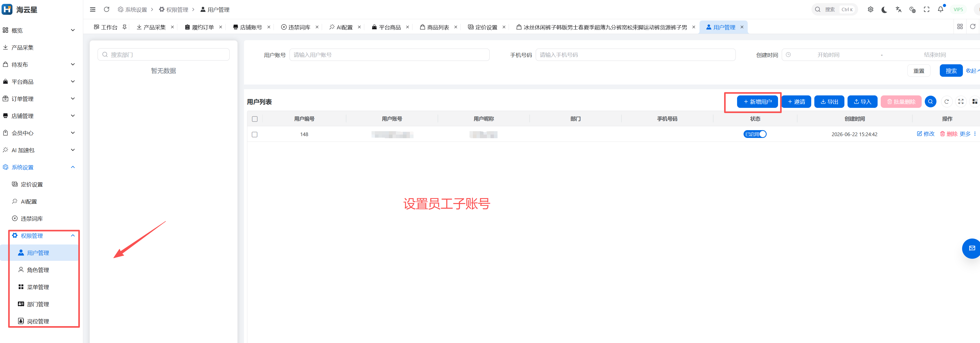The height and width of the screenshot is (343, 980).
Task: Click 删除 for user 148
Action: pyautogui.click(x=948, y=134)
